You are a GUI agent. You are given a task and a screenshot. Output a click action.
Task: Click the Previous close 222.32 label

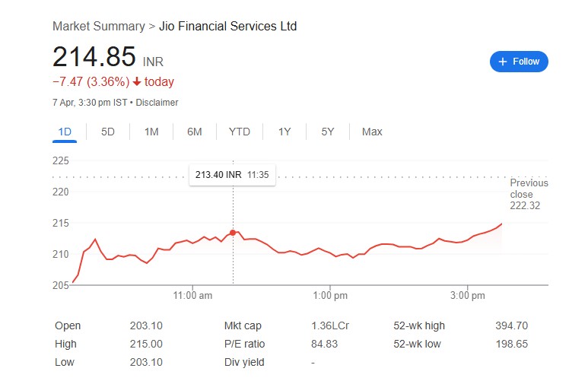(529, 194)
